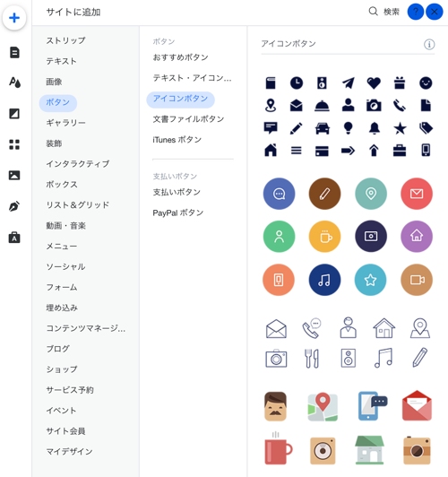Select リスト＆グリッド category

tap(77, 205)
